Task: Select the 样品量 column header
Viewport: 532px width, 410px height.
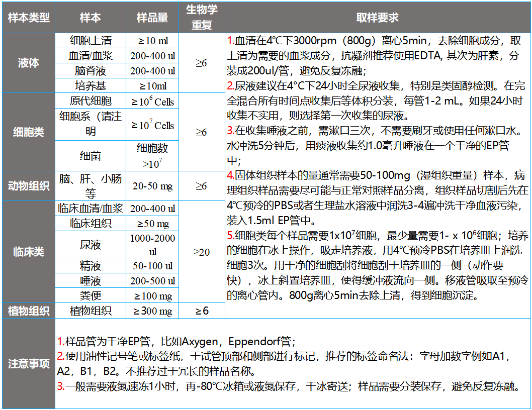Action: (x=152, y=18)
